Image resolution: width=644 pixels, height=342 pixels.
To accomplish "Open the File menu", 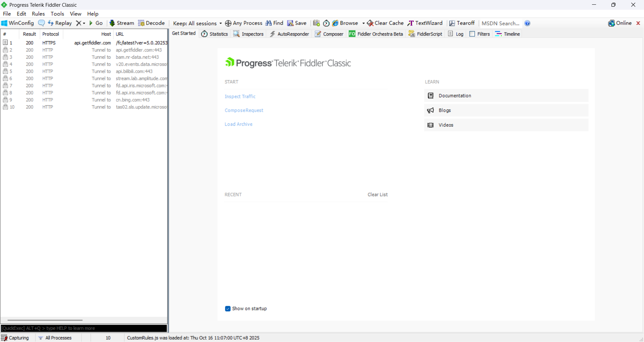I will (7, 14).
